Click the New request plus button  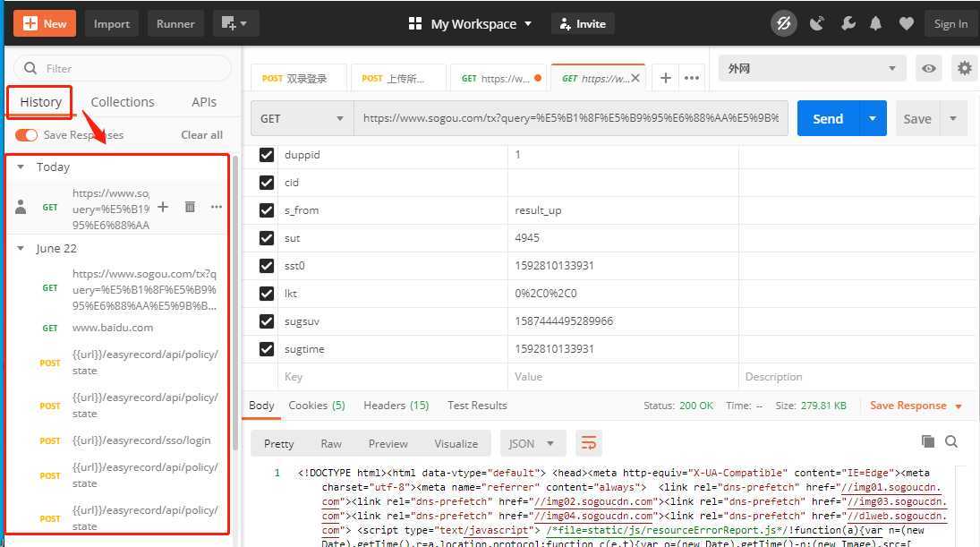click(45, 24)
